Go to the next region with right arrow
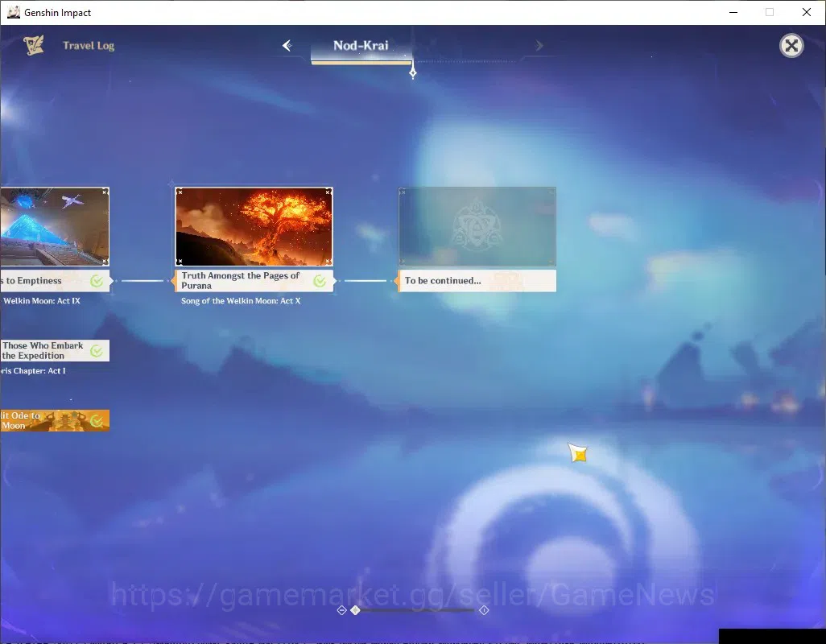 (539, 46)
